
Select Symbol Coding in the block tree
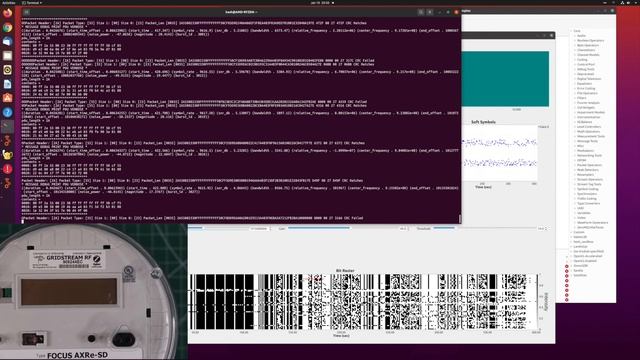[x=588, y=189]
